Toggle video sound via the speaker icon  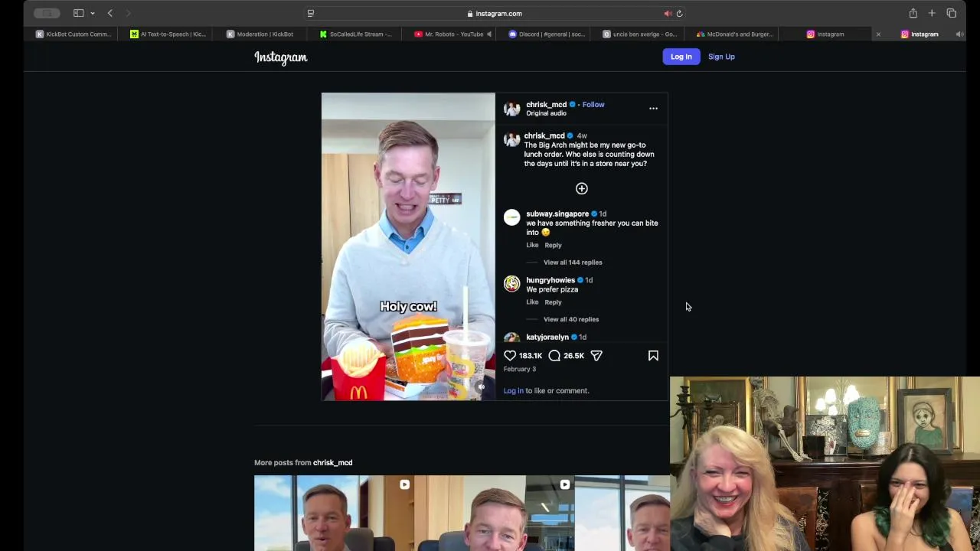tap(481, 387)
